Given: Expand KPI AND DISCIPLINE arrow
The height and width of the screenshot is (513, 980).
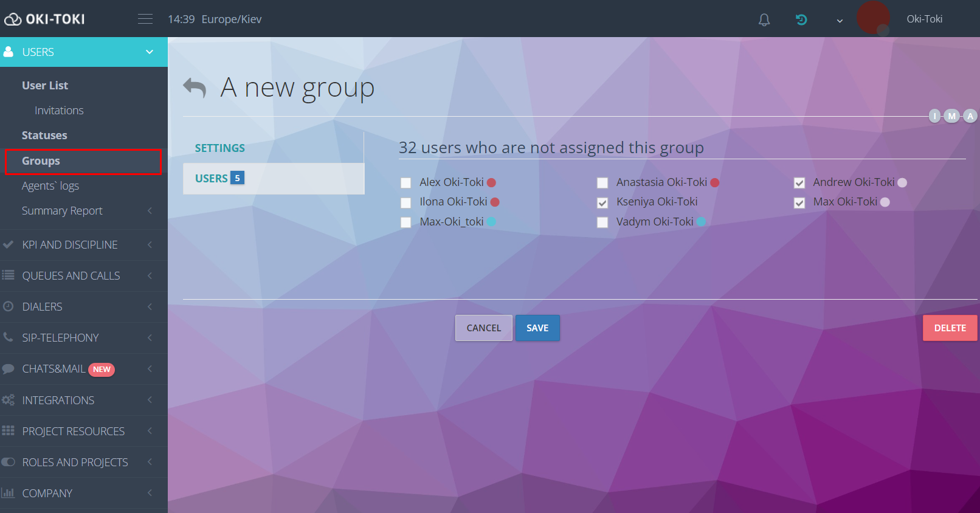Looking at the screenshot, I should (x=150, y=244).
